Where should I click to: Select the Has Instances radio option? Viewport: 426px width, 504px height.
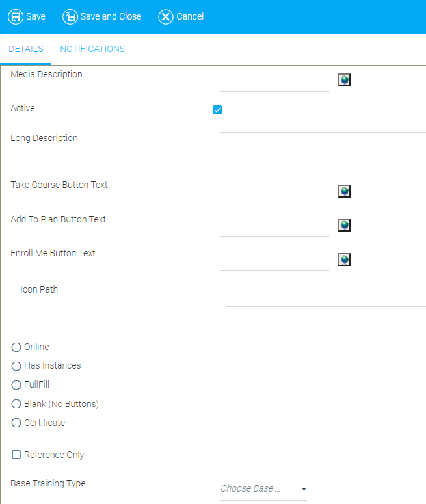click(x=16, y=366)
